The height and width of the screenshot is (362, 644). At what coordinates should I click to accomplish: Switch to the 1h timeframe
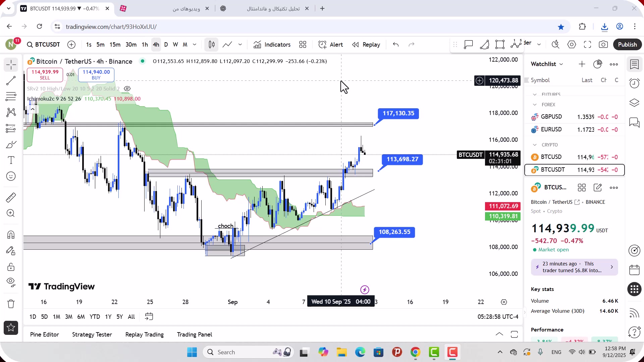pyautogui.click(x=145, y=45)
